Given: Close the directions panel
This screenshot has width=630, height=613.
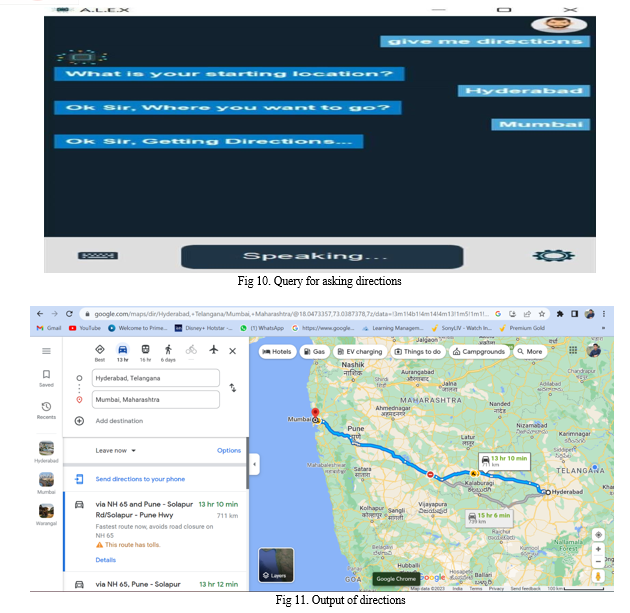Looking at the screenshot, I should pos(232,351).
